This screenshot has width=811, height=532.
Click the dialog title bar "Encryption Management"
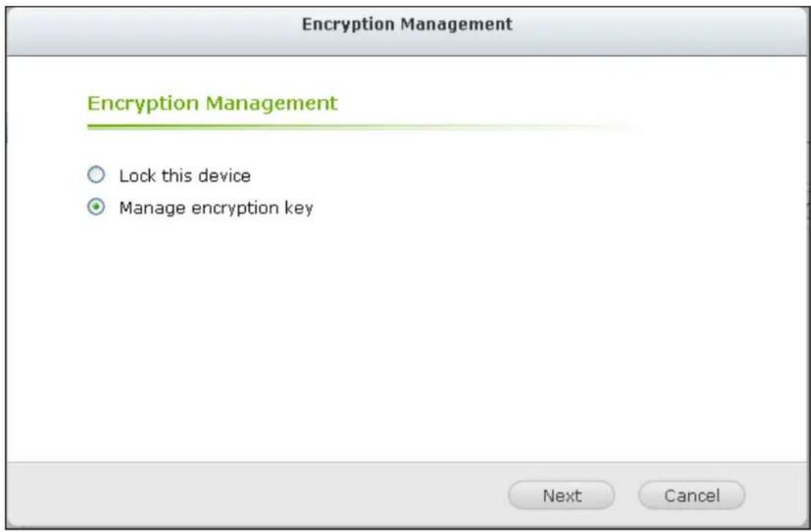[x=407, y=24]
